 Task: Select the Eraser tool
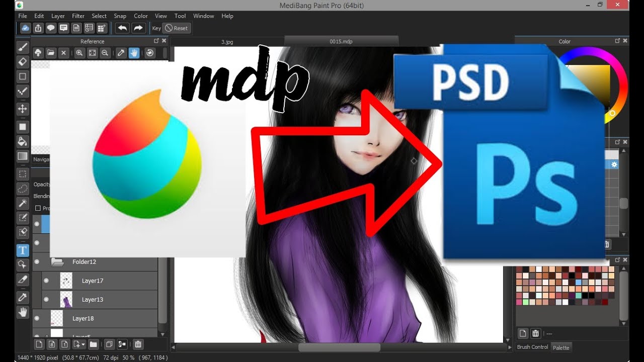tap(23, 62)
